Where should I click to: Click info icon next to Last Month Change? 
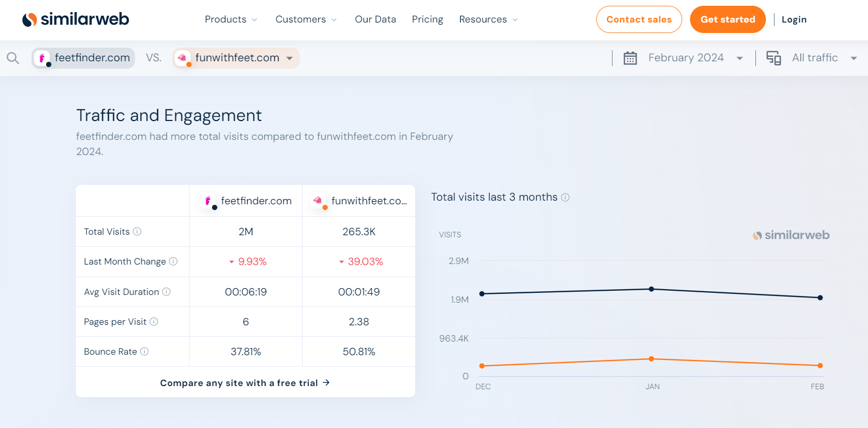click(x=173, y=261)
